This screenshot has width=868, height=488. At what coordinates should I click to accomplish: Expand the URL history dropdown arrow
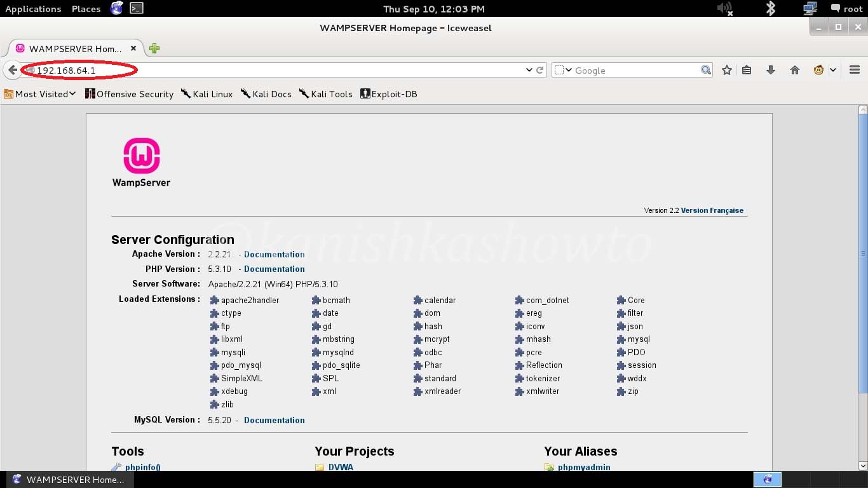coord(529,70)
